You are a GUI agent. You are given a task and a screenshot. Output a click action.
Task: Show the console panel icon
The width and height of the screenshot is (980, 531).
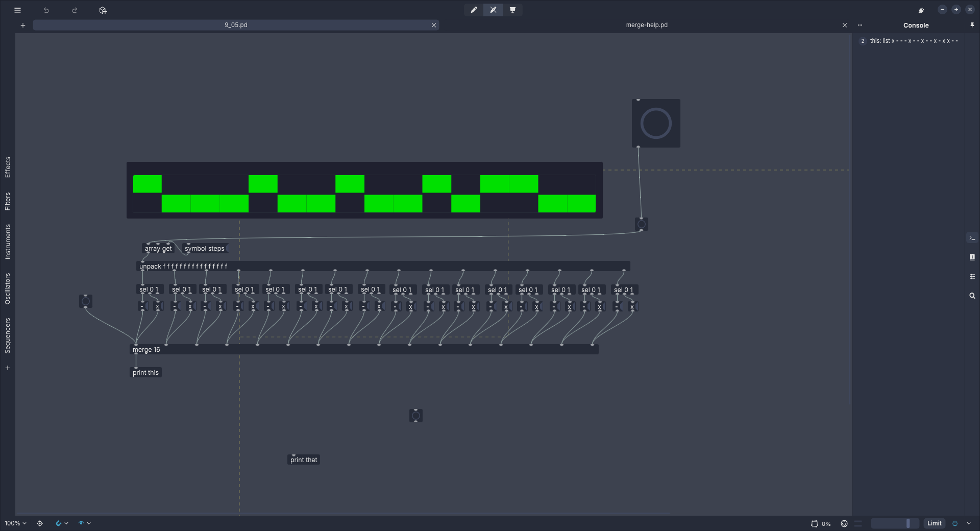[972, 238]
